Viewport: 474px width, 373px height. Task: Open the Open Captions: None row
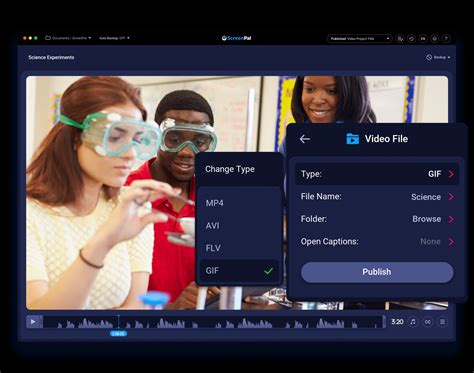(x=377, y=242)
